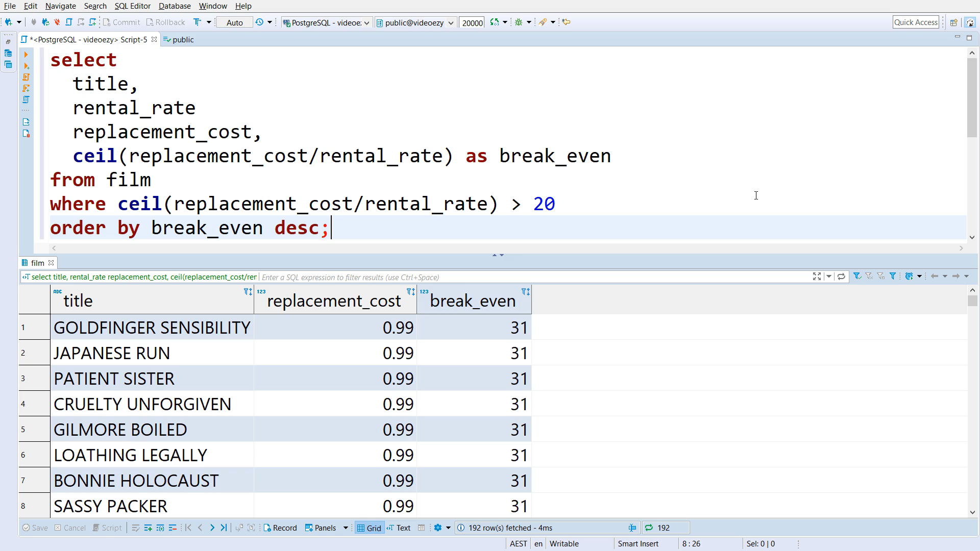Click the refresh results icon in the filter bar
Screen dimensions: 980x551
click(841, 277)
